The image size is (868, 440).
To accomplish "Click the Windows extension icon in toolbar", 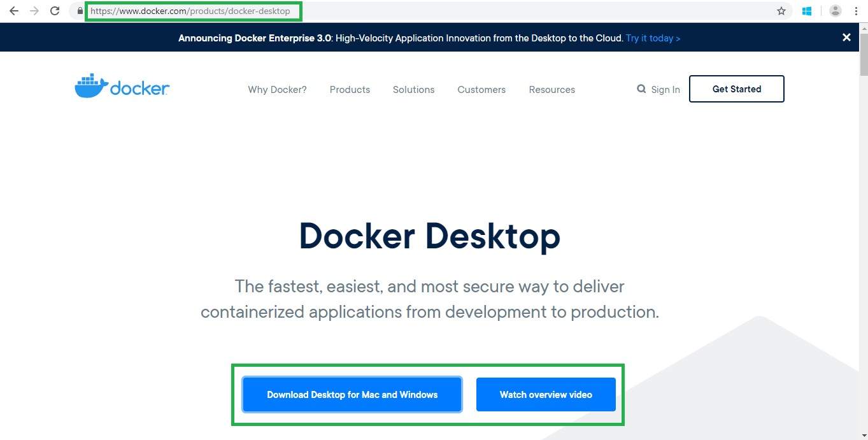I will 807,11.
